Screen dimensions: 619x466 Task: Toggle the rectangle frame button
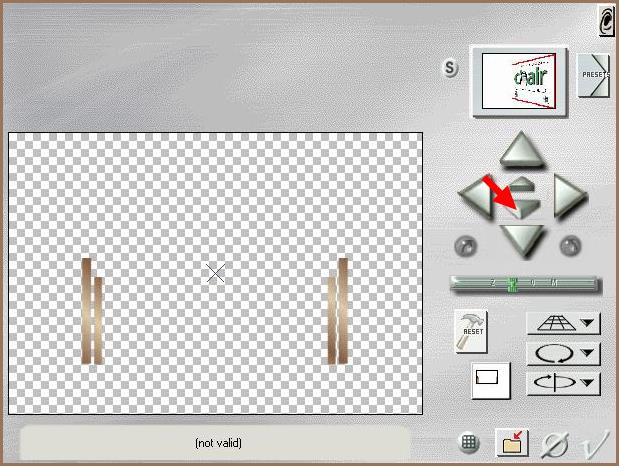(x=491, y=380)
